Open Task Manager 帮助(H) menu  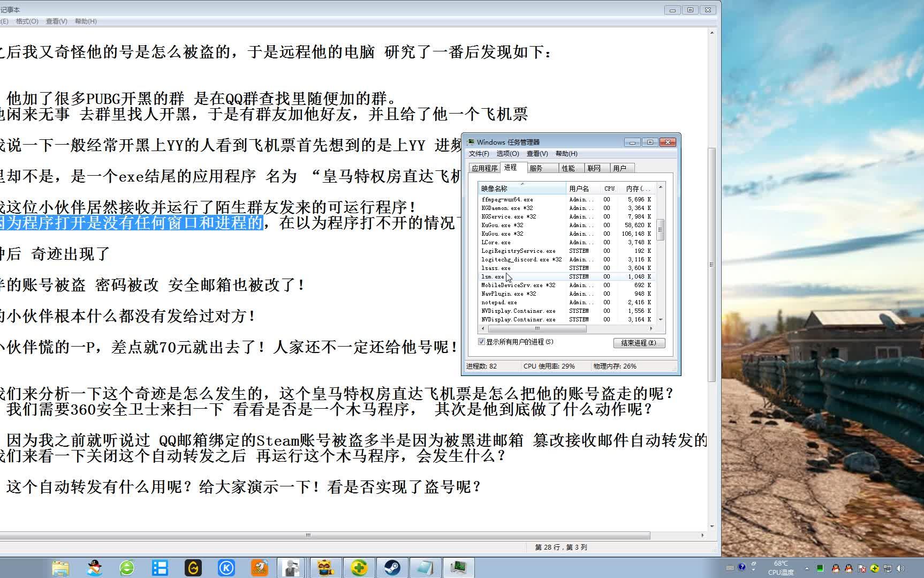coord(566,154)
